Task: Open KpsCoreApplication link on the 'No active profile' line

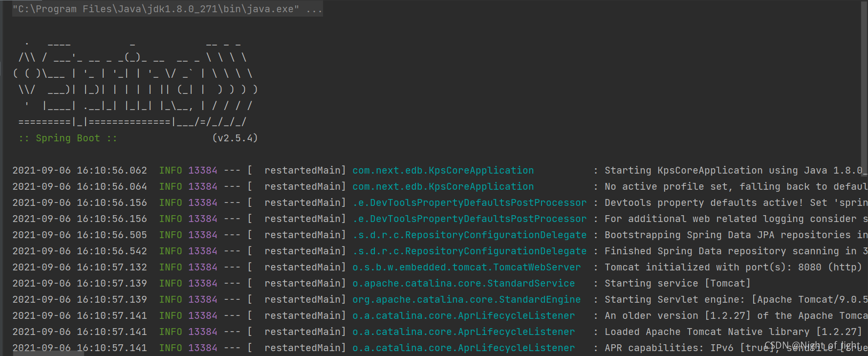Action: [443, 186]
